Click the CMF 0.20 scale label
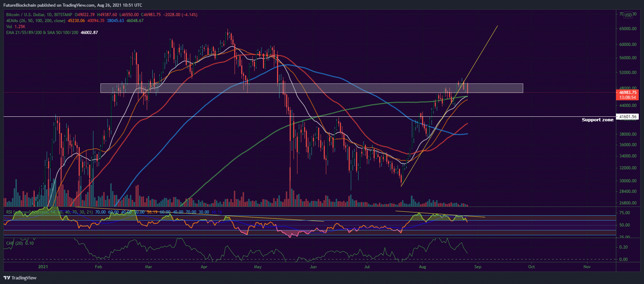 pos(624,247)
